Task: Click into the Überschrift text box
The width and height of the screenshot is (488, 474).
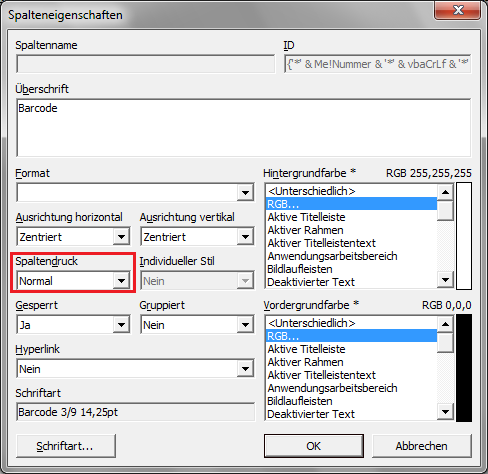Action: [x=244, y=128]
